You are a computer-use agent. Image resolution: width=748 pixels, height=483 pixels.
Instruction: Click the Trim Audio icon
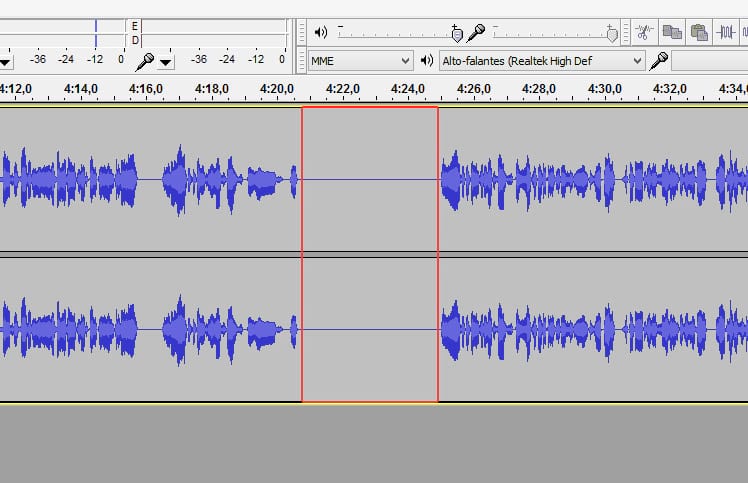point(726,32)
